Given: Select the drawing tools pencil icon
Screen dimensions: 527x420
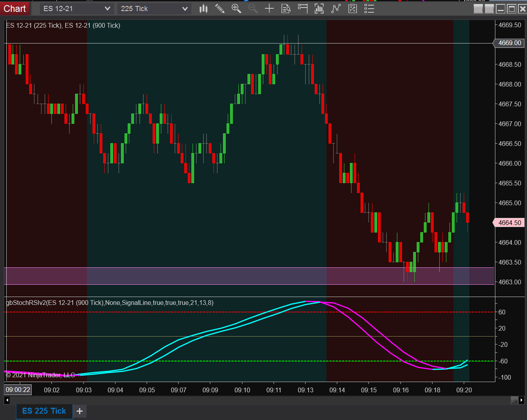Looking at the screenshot, I should (220, 8).
